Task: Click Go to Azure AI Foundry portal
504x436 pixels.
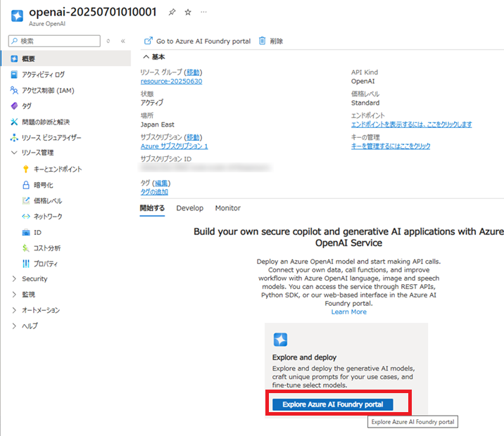Action: [x=203, y=41]
